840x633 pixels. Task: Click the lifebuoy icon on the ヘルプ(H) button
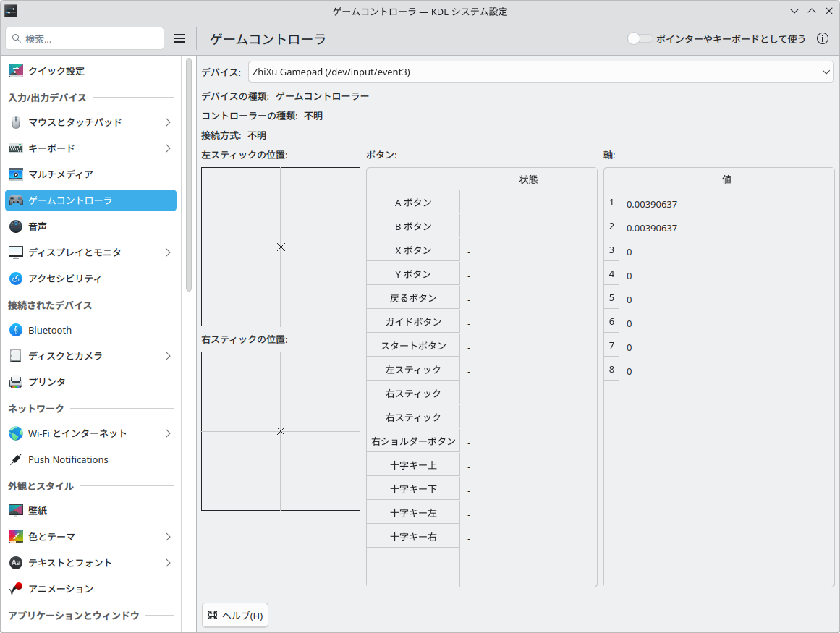[x=213, y=615]
